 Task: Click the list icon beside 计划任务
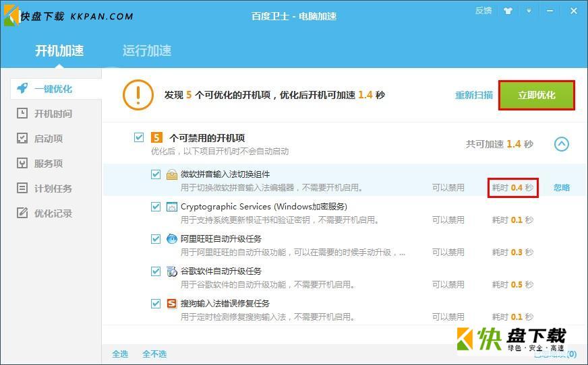point(22,188)
